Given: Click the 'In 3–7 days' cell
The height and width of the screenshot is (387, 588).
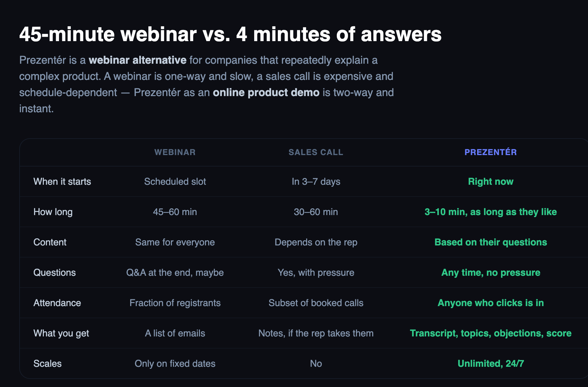Looking at the screenshot, I should click(316, 181).
